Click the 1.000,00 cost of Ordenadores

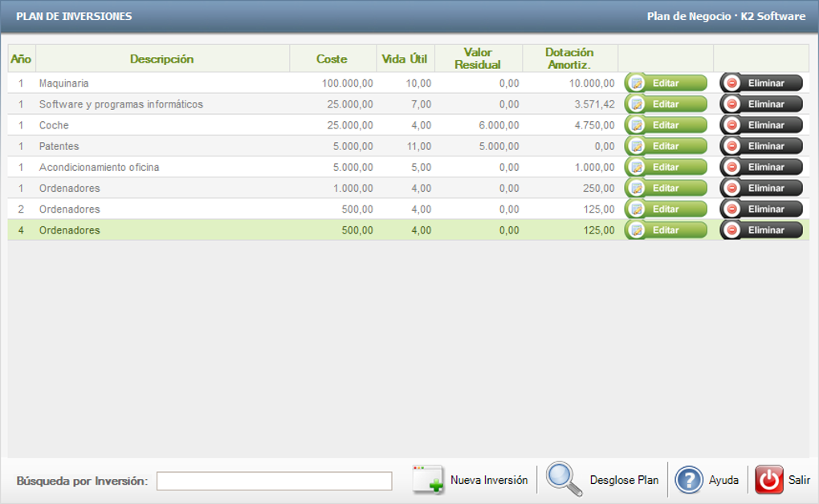353,188
